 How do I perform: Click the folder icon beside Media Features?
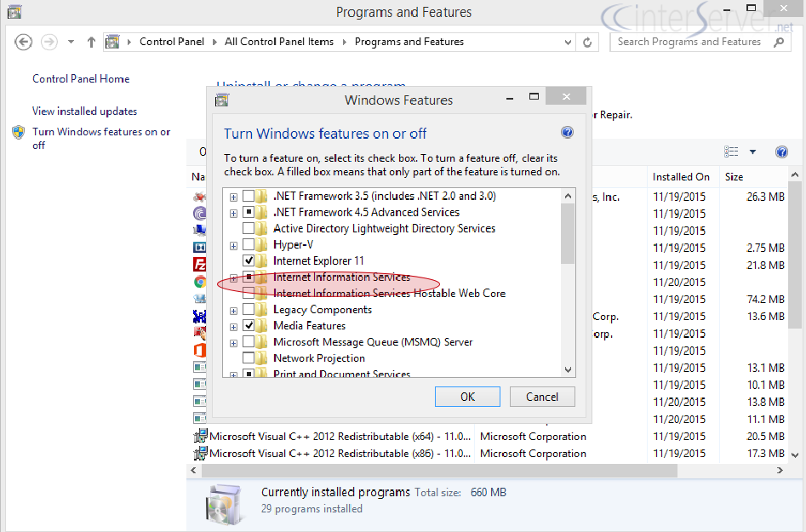[x=261, y=326]
